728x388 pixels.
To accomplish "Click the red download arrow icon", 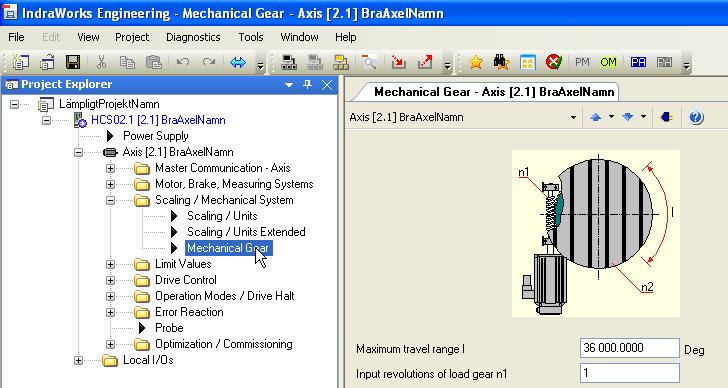I will click(398, 62).
